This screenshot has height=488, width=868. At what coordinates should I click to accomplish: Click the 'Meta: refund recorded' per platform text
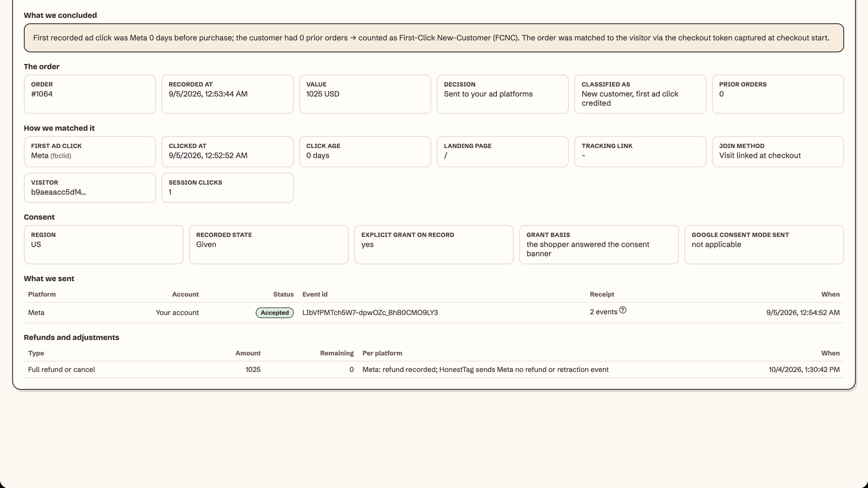486,370
